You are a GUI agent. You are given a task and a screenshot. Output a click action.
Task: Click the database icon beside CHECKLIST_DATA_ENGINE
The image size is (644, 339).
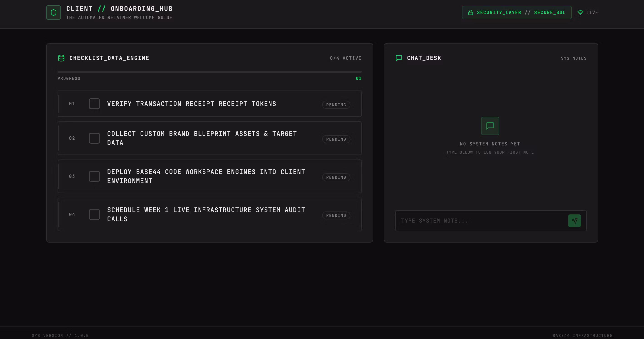pyautogui.click(x=61, y=58)
